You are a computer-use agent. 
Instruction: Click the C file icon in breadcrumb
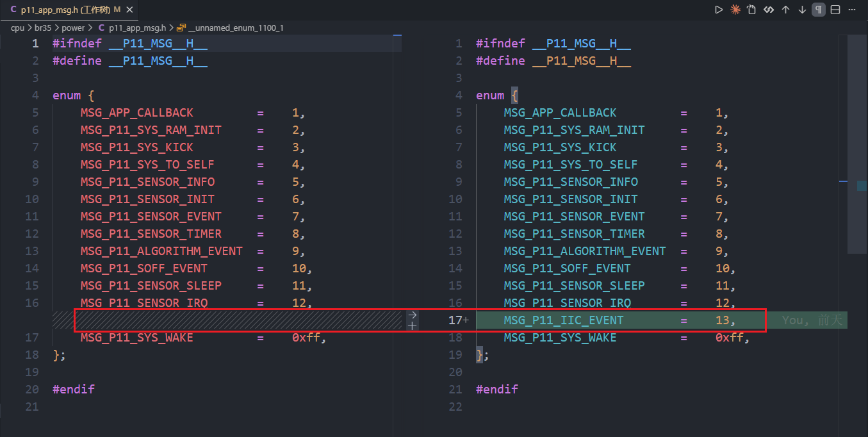pos(101,28)
